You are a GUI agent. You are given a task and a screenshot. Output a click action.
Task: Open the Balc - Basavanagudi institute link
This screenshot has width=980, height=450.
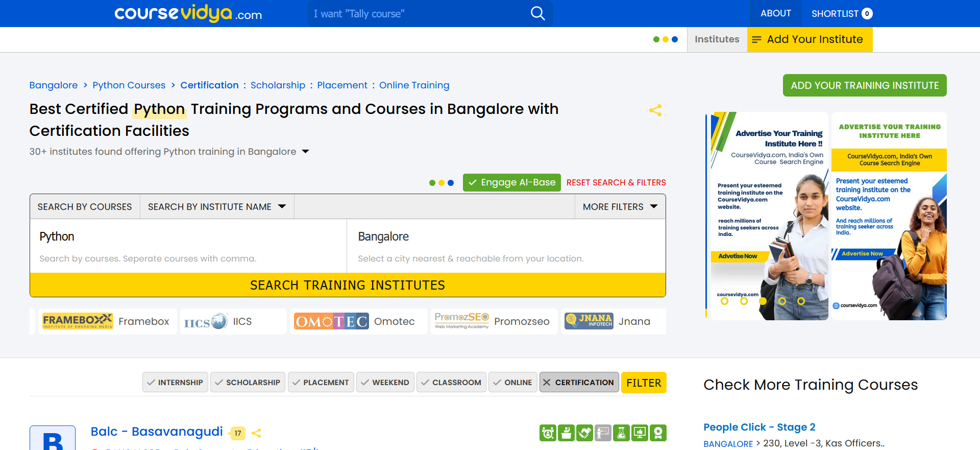157,432
